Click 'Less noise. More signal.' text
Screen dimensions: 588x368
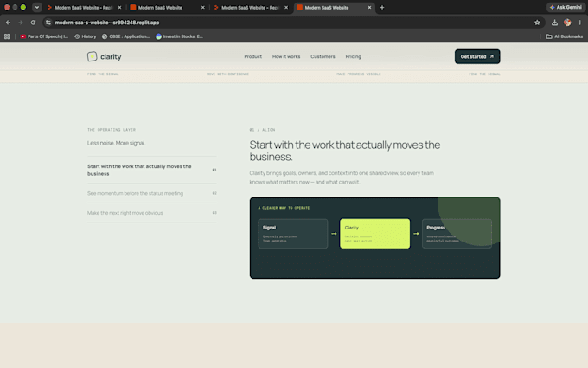click(116, 143)
